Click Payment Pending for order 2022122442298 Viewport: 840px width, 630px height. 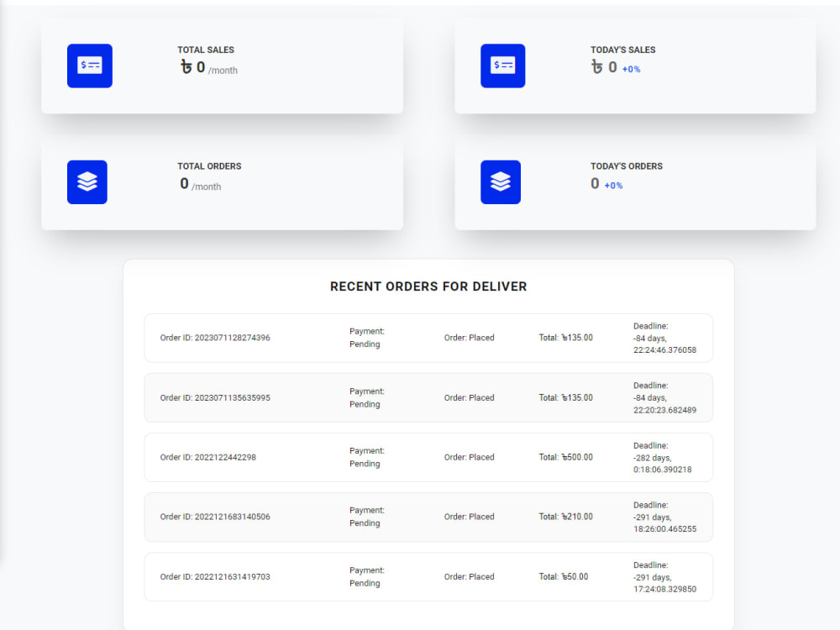tap(367, 457)
